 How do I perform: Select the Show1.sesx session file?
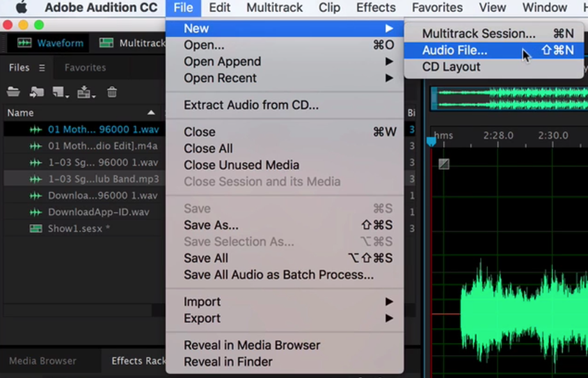(x=84, y=228)
